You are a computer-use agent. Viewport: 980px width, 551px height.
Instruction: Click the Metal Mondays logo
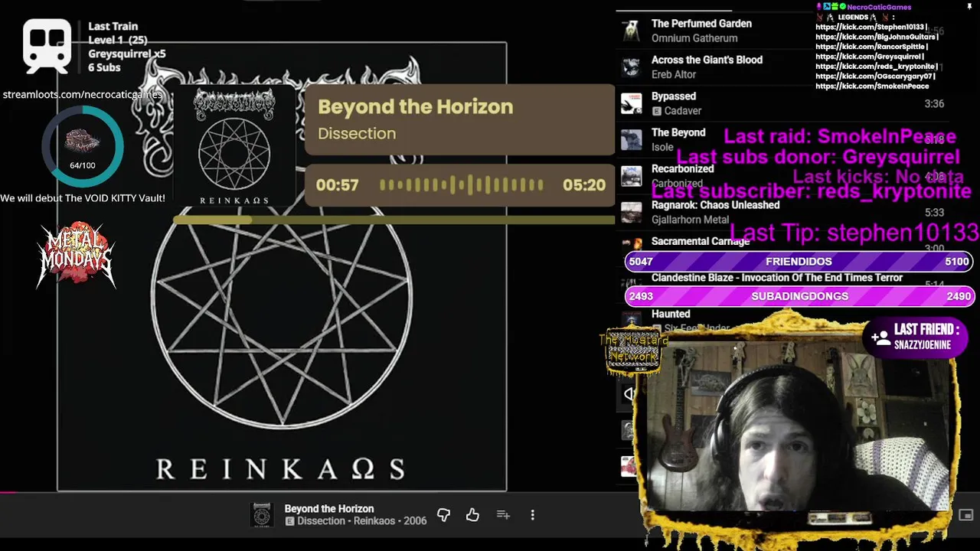point(76,255)
